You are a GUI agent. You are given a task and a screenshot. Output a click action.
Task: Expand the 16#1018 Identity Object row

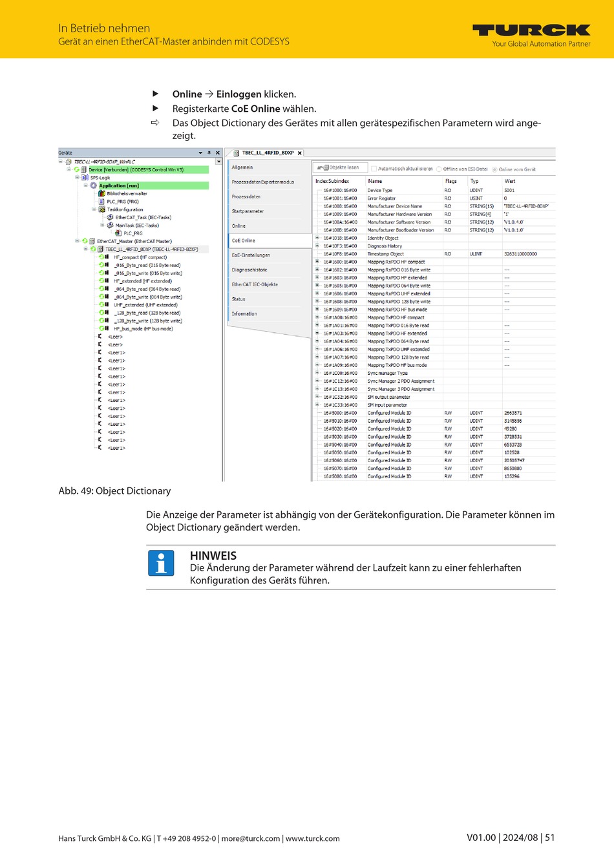317,238
